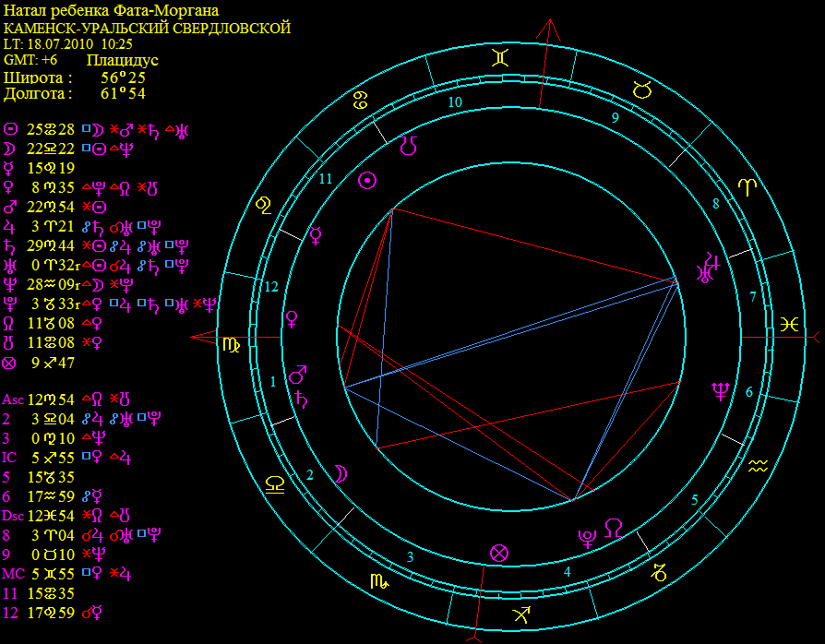Image resolution: width=825 pixels, height=644 pixels.
Task: Click the Moon crescent in house 2
Action: (x=340, y=472)
